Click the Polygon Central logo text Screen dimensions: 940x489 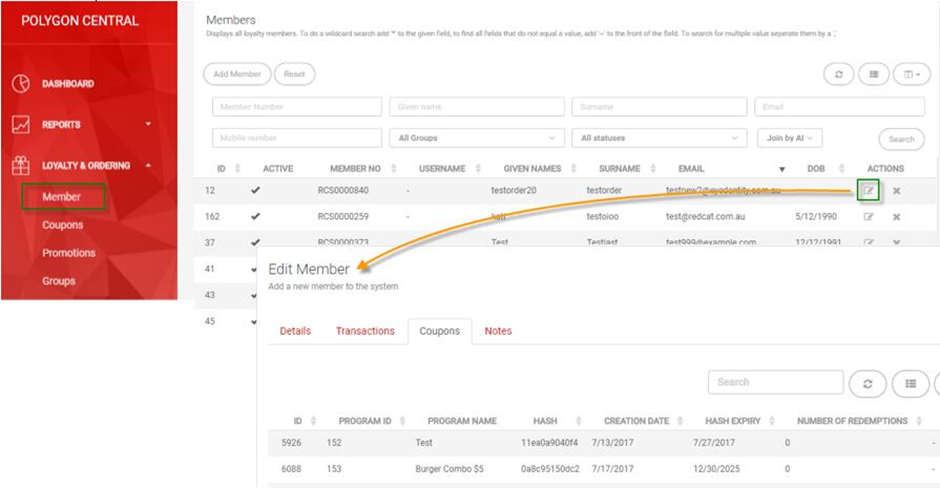(80, 21)
